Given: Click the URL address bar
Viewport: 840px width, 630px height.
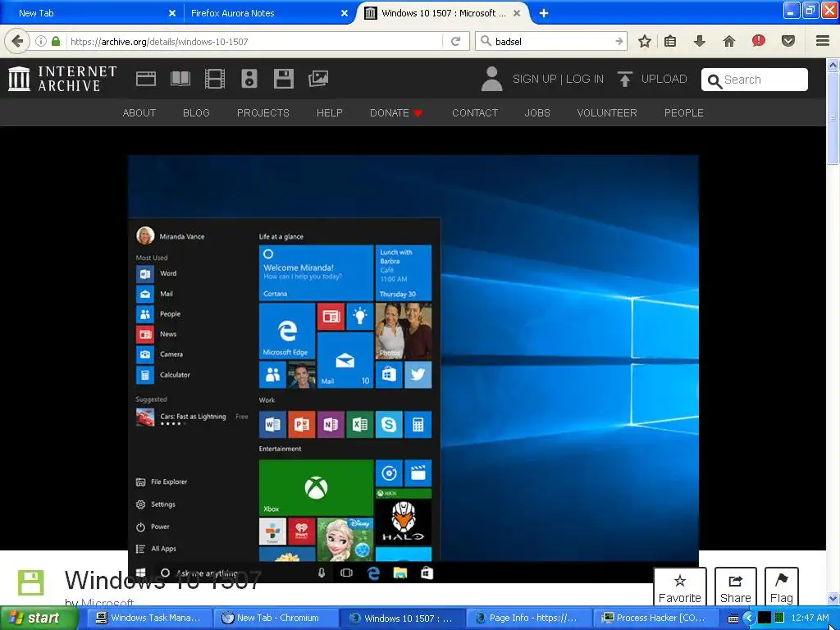Looking at the screenshot, I should (x=254, y=41).
